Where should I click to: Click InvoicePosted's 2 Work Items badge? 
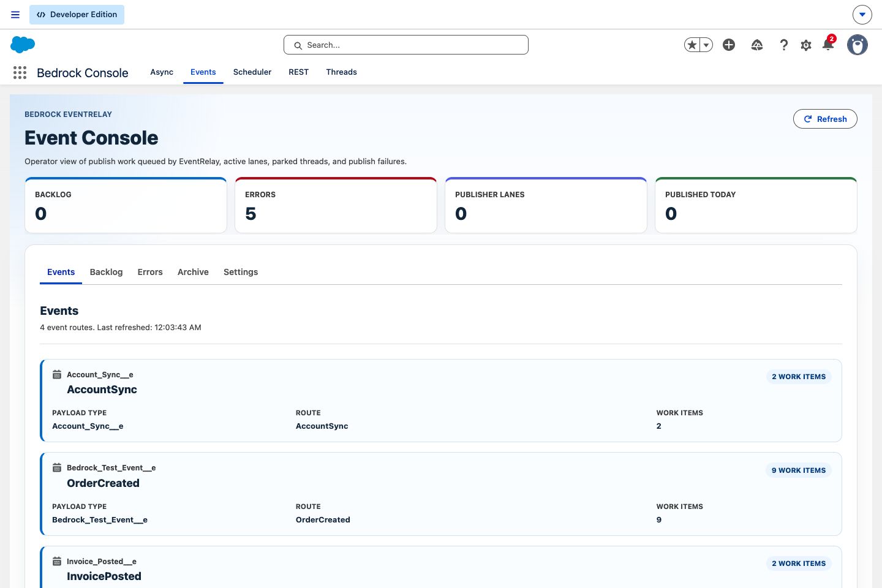pos(799,563)
